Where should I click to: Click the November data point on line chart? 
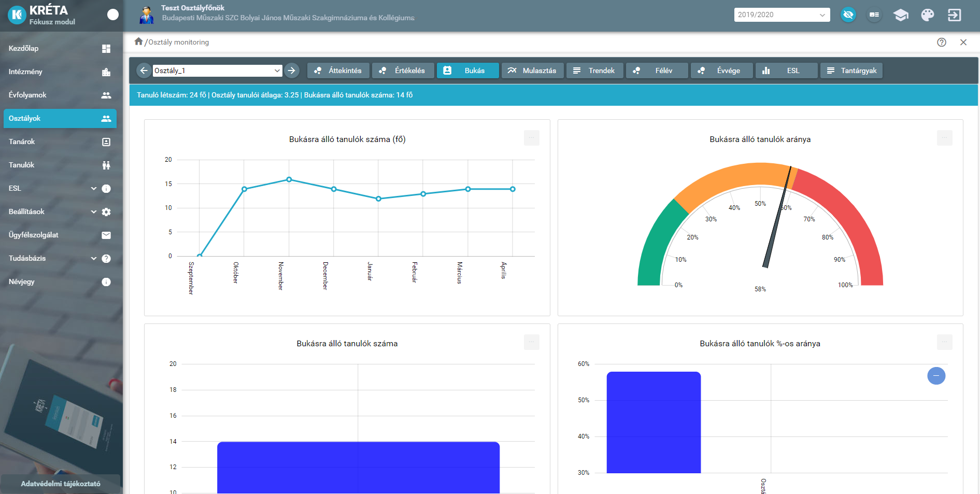(289, 179)
